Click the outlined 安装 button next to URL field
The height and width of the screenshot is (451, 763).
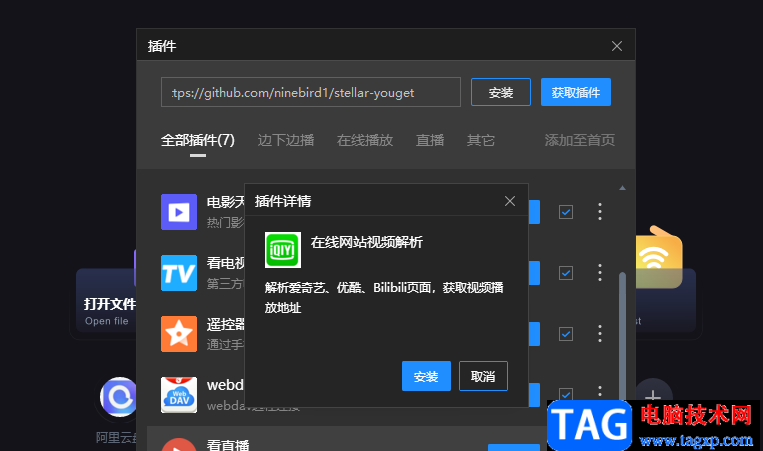501,92
